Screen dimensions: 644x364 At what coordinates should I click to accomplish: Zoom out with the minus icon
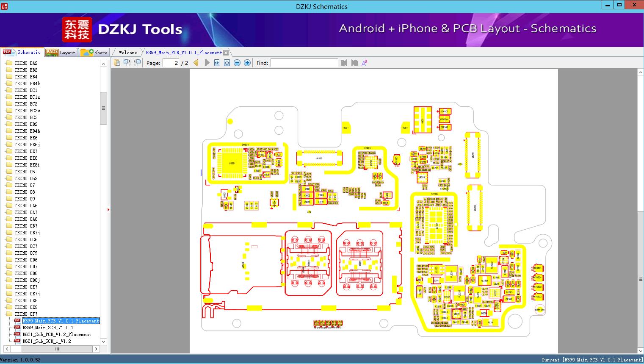click(237, 63)
